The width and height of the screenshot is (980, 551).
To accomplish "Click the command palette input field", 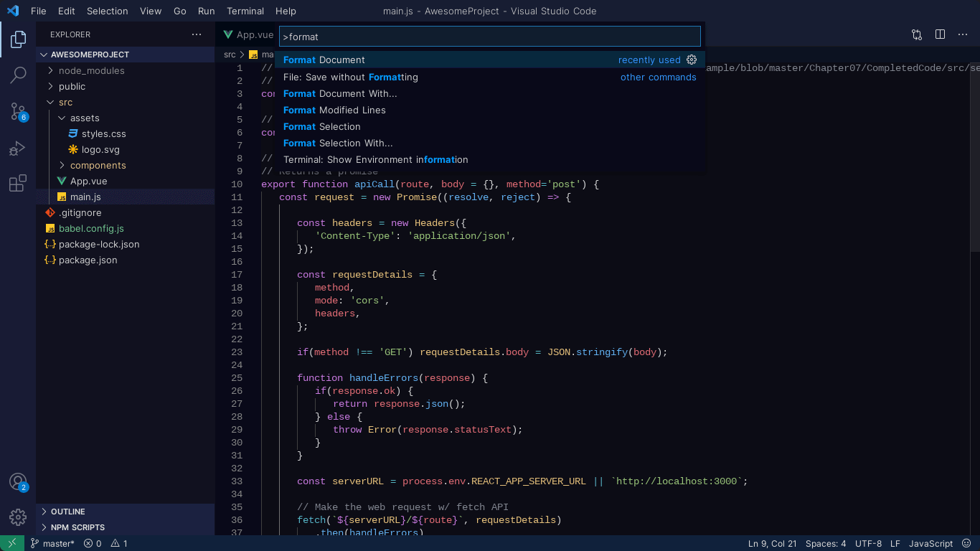I will 490,37.
